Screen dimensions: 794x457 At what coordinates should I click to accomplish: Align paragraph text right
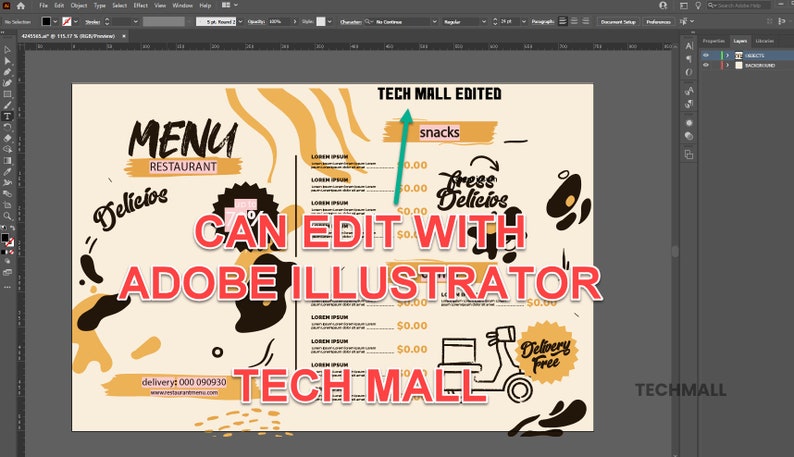[585, 21]
